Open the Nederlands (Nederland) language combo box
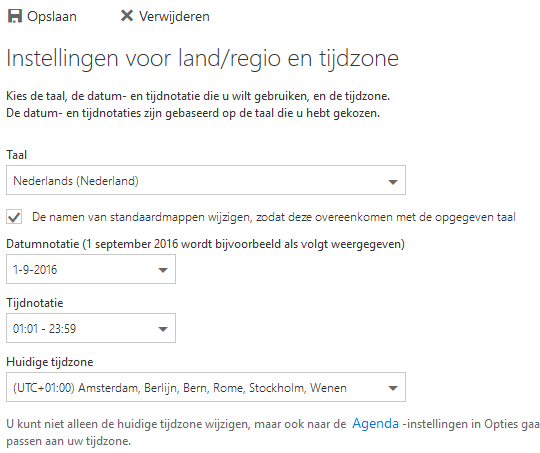 (206, 180)
